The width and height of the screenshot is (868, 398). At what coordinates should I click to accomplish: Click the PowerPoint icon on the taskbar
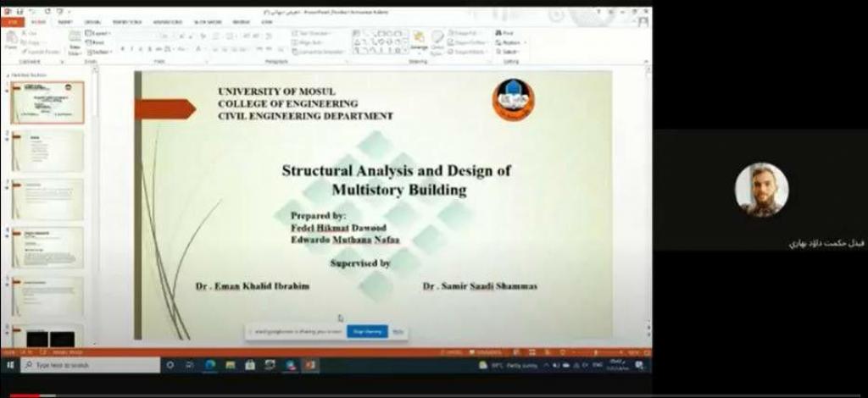(310, 365)
